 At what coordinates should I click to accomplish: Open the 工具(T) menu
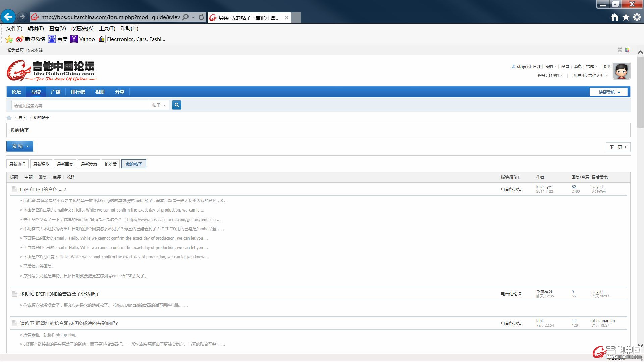107,28
